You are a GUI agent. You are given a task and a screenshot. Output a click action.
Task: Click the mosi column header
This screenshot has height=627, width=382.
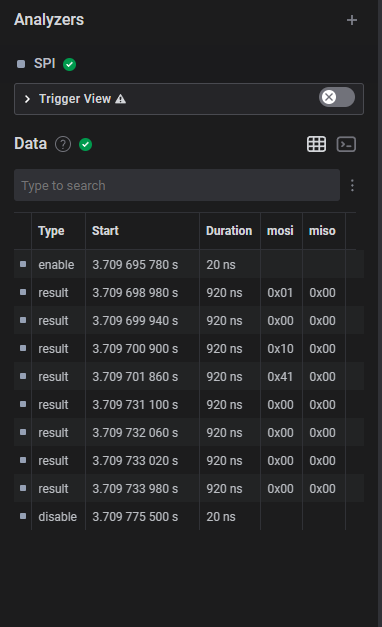tap(280, 231)
